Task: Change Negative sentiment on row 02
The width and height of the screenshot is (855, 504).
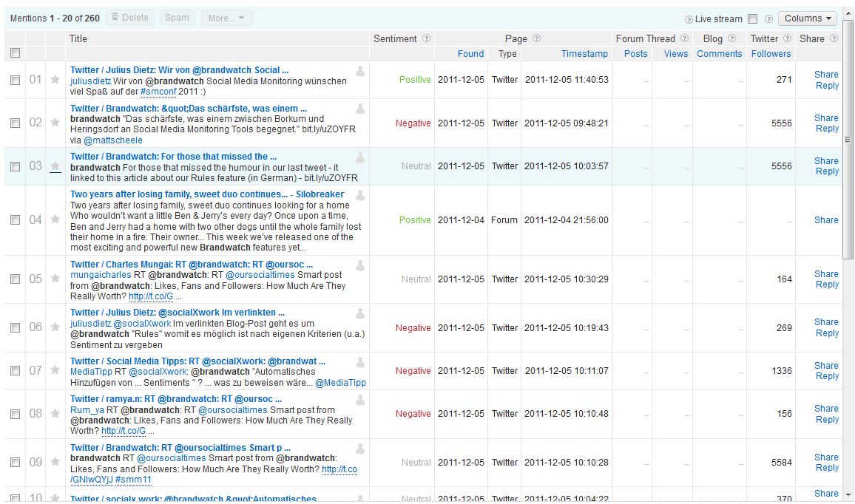Action: click(x=413, y=123)
